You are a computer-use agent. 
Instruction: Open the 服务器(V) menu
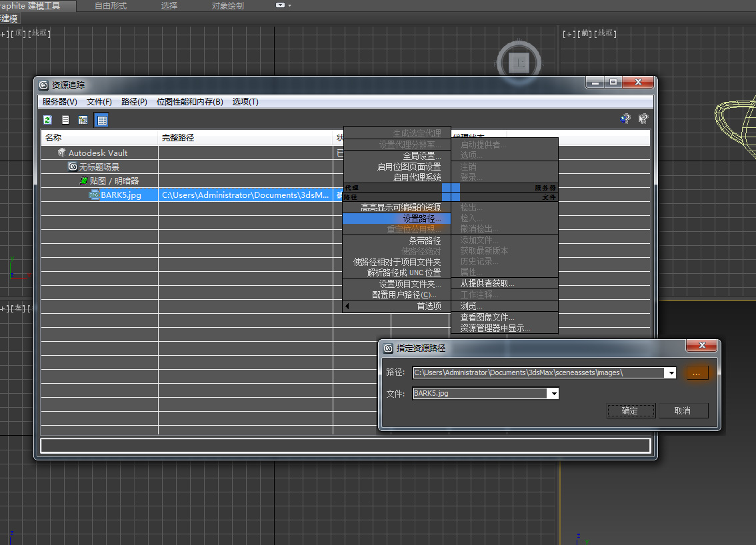coord(59,102)
